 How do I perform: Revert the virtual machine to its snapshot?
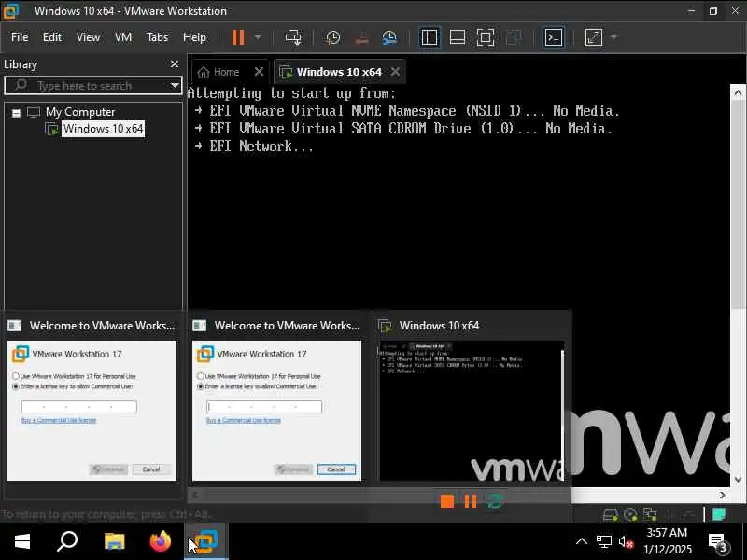[x=361, y=37]
